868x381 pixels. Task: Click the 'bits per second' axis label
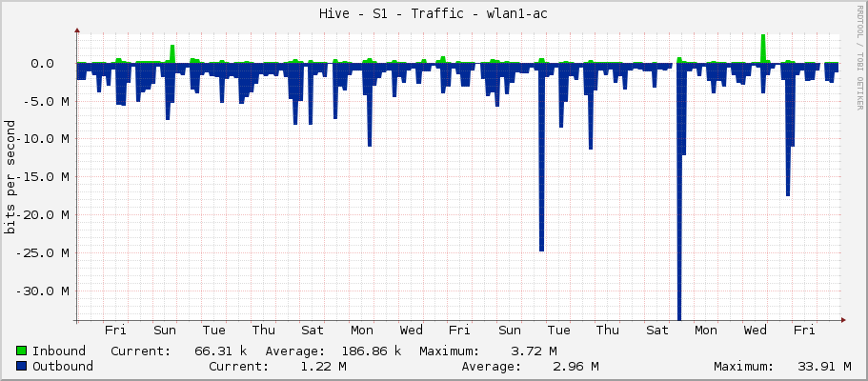(x=10, y=176)
